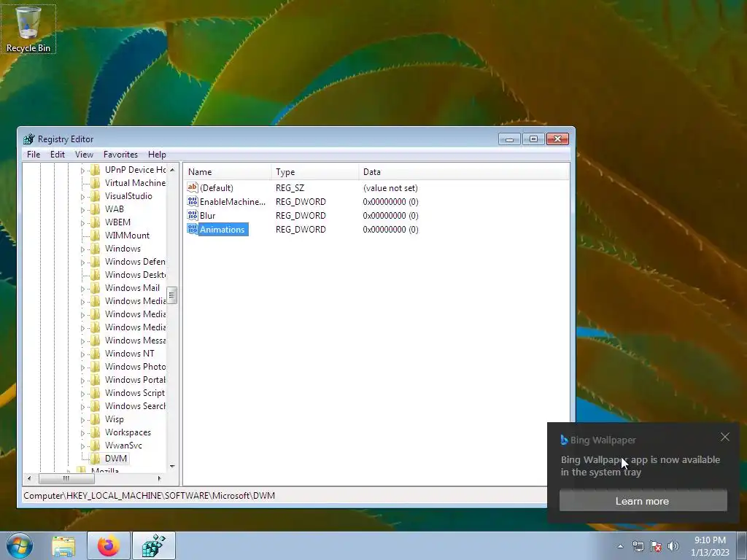This screenshot has height=560, width=747.
Task: Click the WAB folder icon
Action: click(96, 209)
